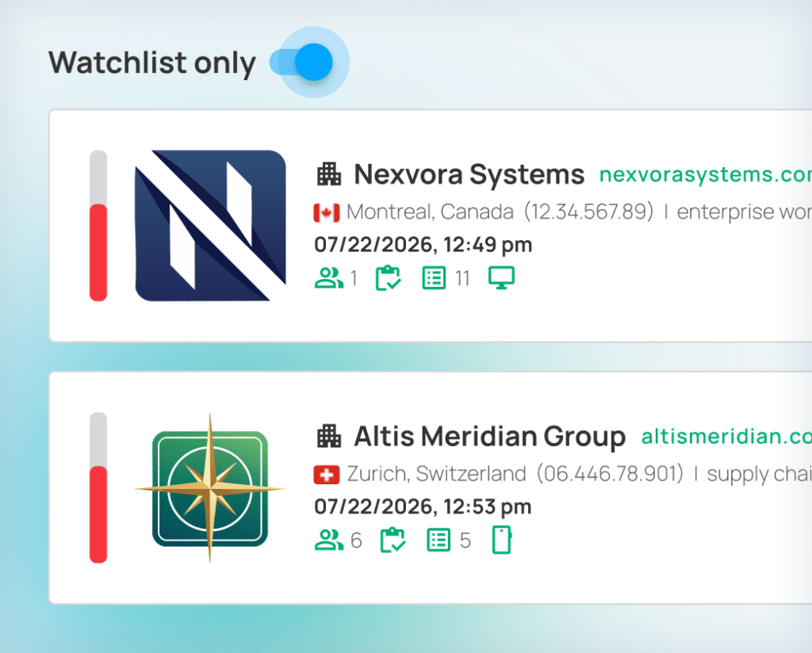Click the building icon beside Nexvora Systems
Viewport: 812px width, 653px height.
[329, 174]
